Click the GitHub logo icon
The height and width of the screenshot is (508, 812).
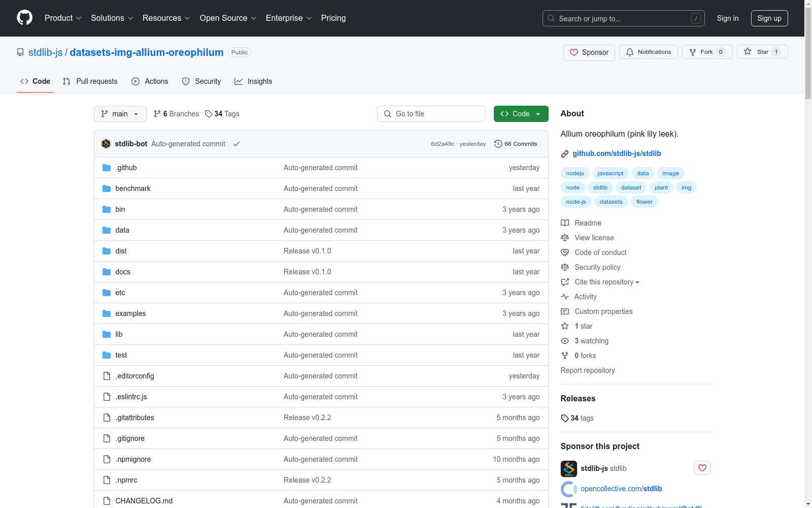pos(24,18)
